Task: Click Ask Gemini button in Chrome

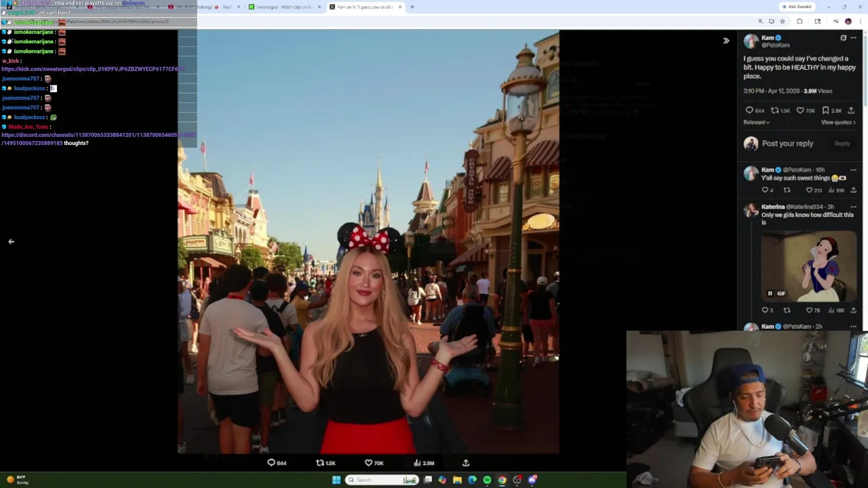Action: (x=797, y=7)
